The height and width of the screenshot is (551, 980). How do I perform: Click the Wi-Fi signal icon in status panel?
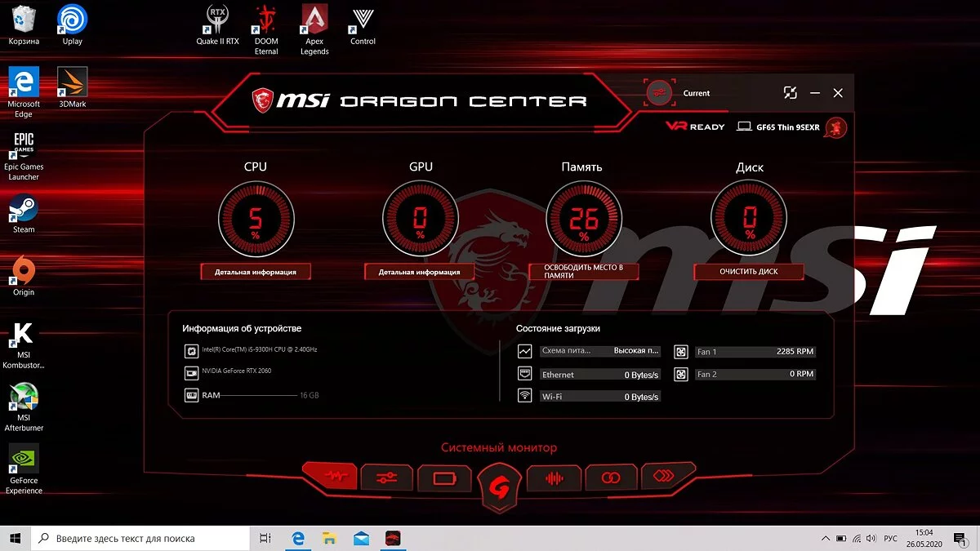click(525, 396)
